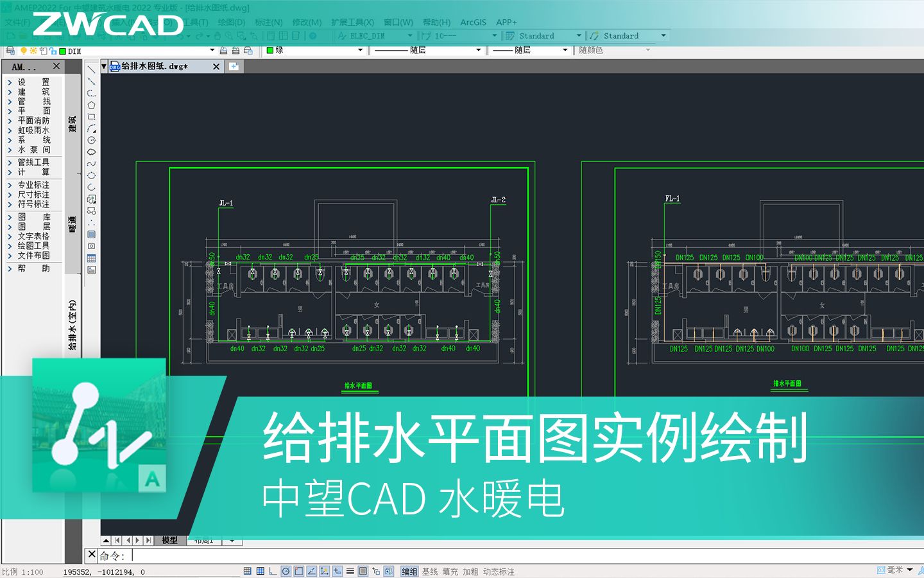924x578 pixels.
Task: Enable grid display icon in status bar
Action: click(x=261, y=570)
